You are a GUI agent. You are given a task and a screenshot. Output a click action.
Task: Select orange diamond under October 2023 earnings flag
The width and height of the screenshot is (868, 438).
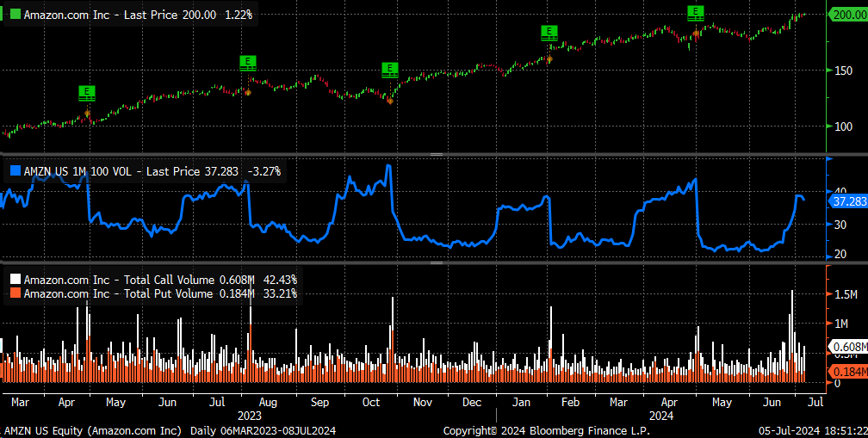coord(390,101)
